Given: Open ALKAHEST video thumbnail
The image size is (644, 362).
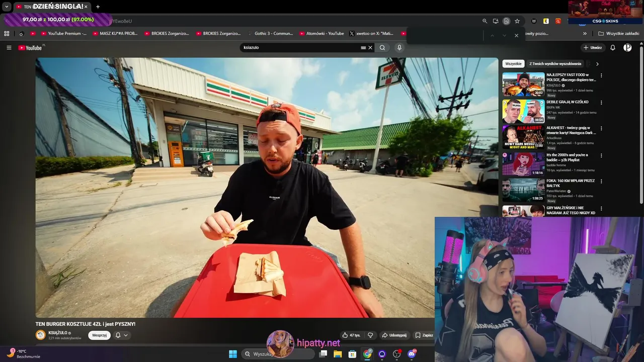Looking at the screenshot, I should pos(523,137).
